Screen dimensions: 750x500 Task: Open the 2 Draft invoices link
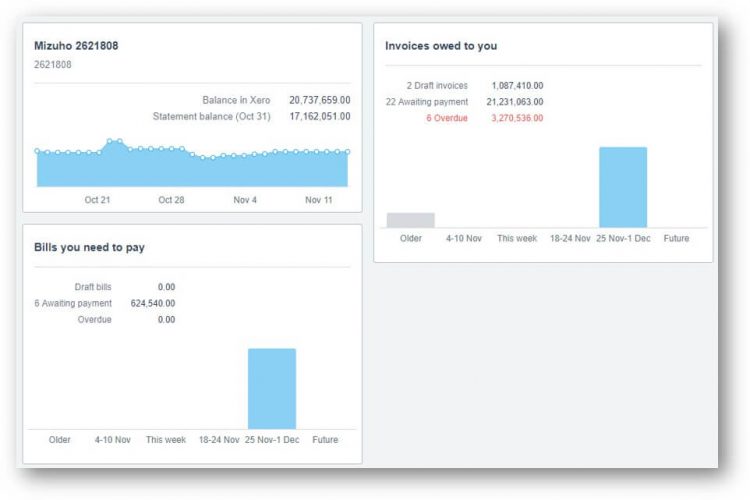[437, 86]
